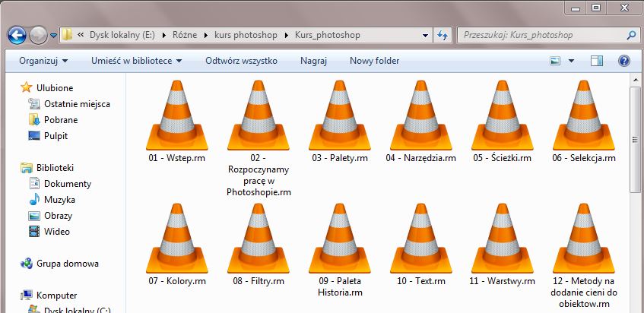
Task: Click the Ulubione star icon
Action: pyautogui.click(x=27, y=87)
